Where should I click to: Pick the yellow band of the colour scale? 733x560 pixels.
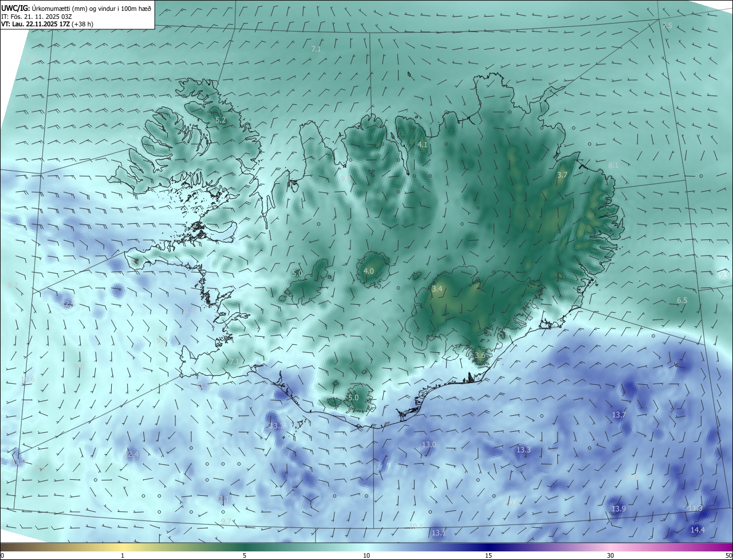(x=123, y=547)
